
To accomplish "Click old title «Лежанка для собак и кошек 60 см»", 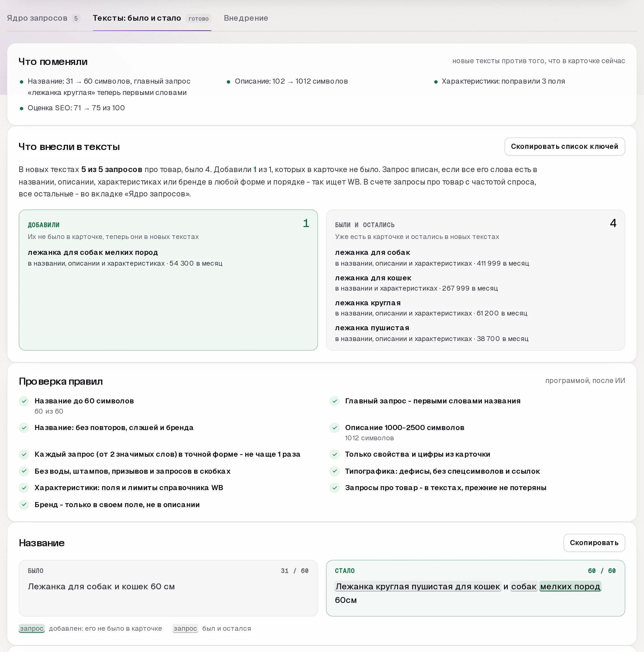I will pos(101,587).
